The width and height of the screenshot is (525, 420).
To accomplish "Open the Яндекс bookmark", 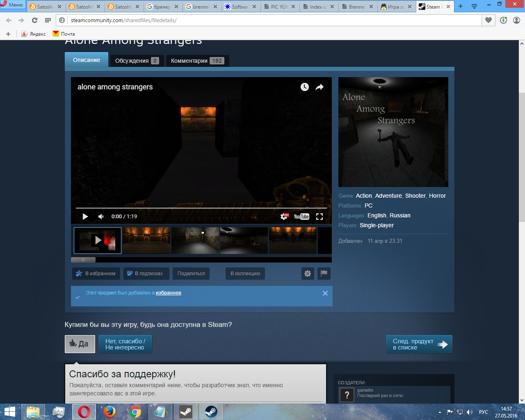I will coord(34,34).
